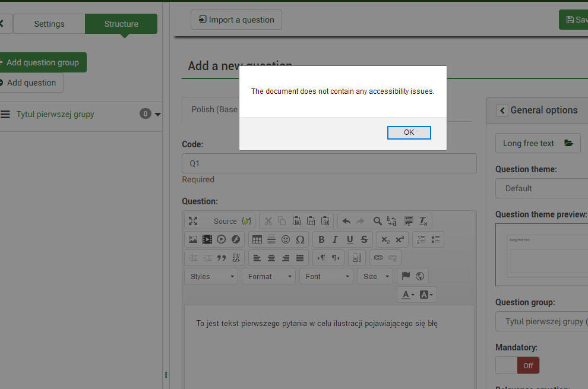Image resolution: width=588 pixels, height=389 pixels.
Task: Align text to the right
Action: tap(286, 258)
